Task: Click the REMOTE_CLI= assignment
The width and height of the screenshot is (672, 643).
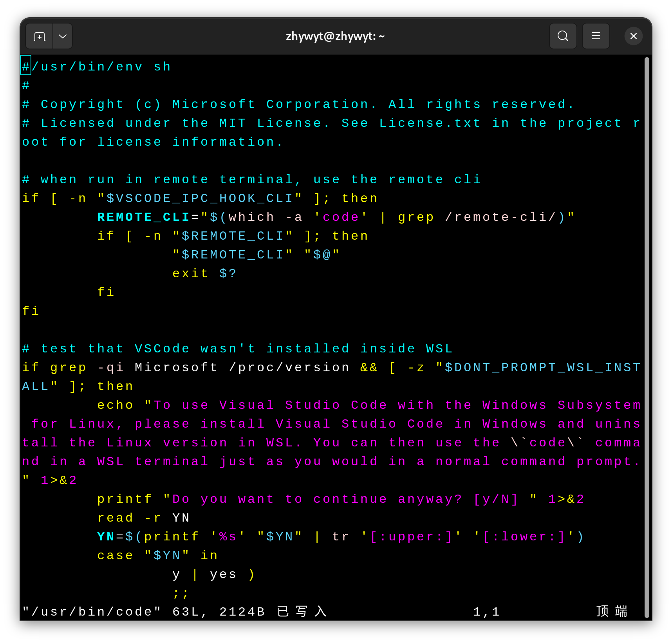Action: point(148,217)
